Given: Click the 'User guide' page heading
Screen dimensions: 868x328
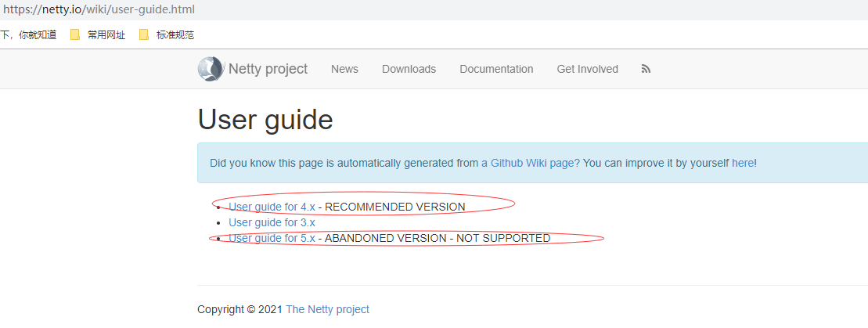Looking at the screenshot, I should (265, 119).
